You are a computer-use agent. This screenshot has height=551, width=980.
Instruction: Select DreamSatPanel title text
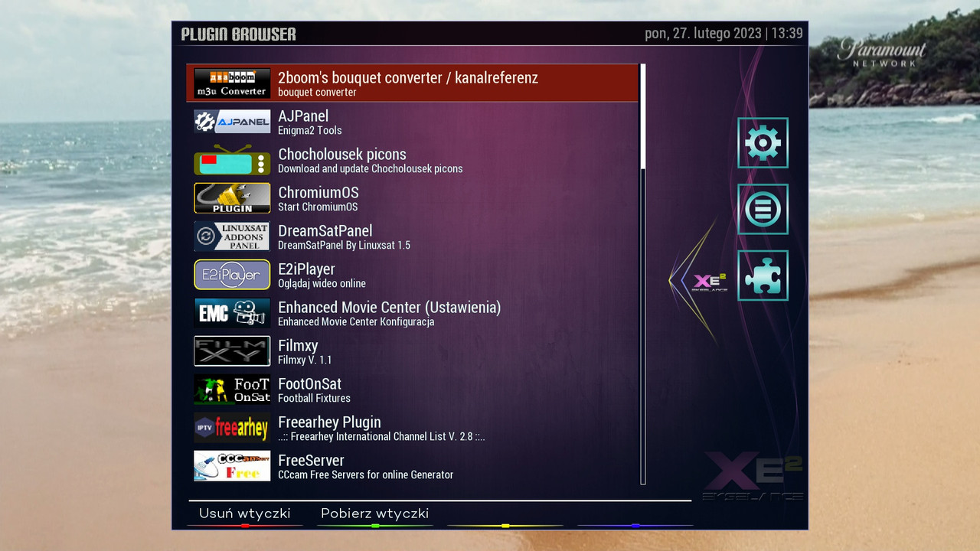(x=325, y=231)
